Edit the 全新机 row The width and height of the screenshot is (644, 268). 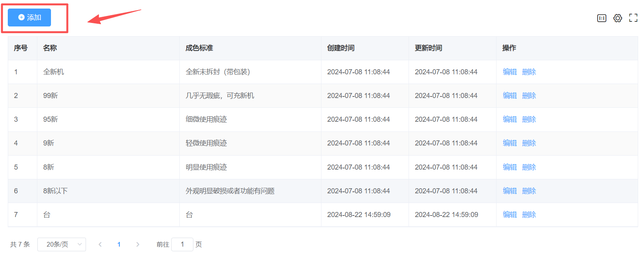(509, 72)
